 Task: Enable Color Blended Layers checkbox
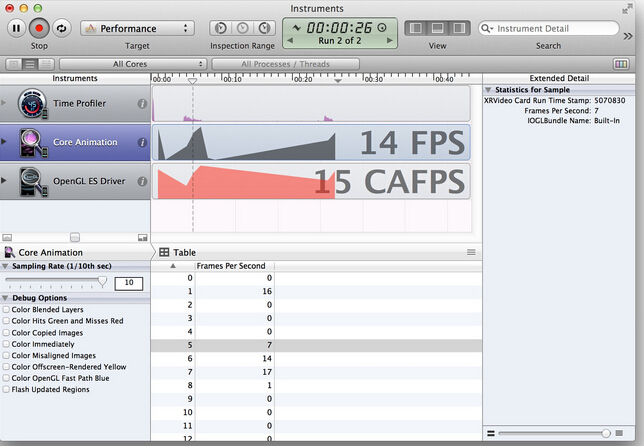[x=6, y=310]
